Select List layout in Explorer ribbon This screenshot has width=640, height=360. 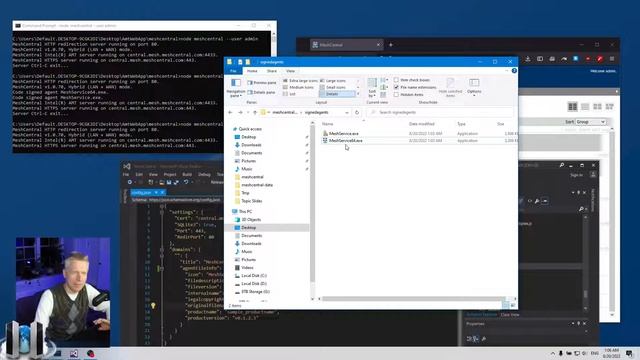[289, 94]
